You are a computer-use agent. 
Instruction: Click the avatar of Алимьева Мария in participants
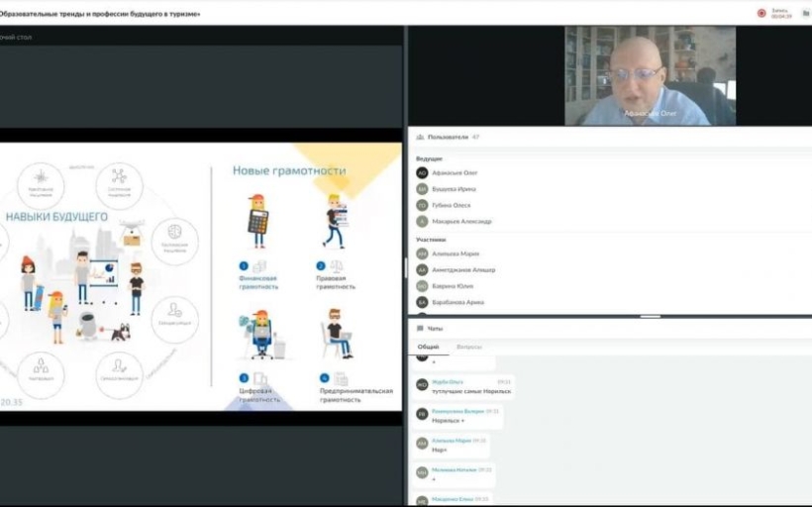(422, 253)
